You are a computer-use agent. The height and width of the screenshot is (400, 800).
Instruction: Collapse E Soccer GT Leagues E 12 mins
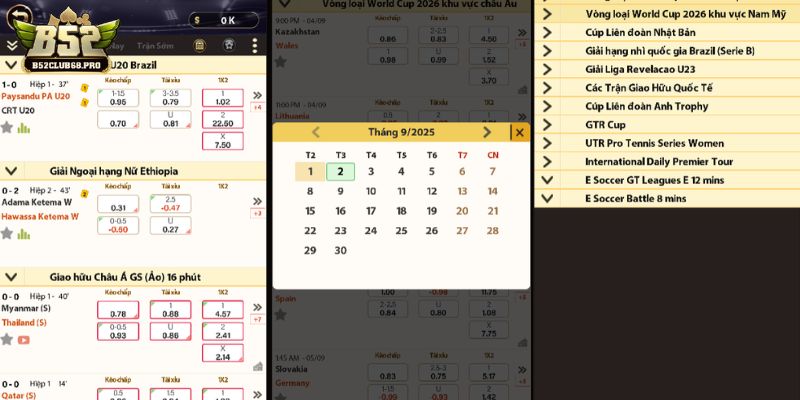tap(547, 180)
